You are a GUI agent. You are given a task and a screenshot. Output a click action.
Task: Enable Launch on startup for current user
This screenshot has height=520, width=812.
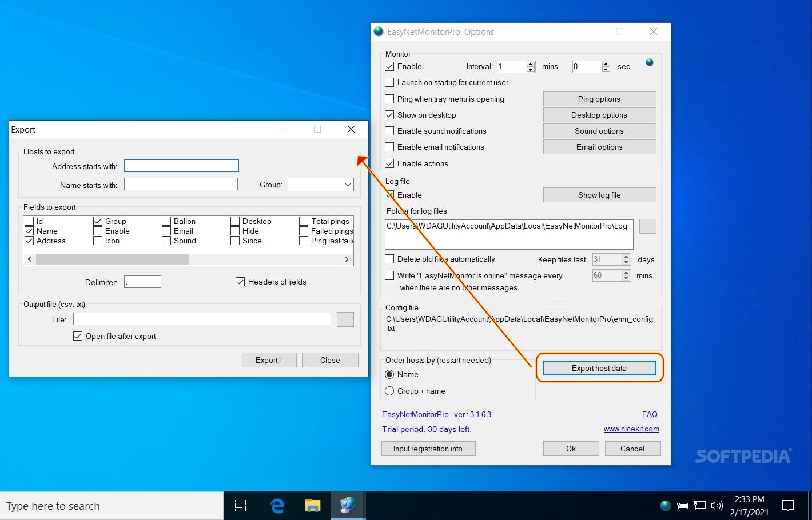click(389, 82)
